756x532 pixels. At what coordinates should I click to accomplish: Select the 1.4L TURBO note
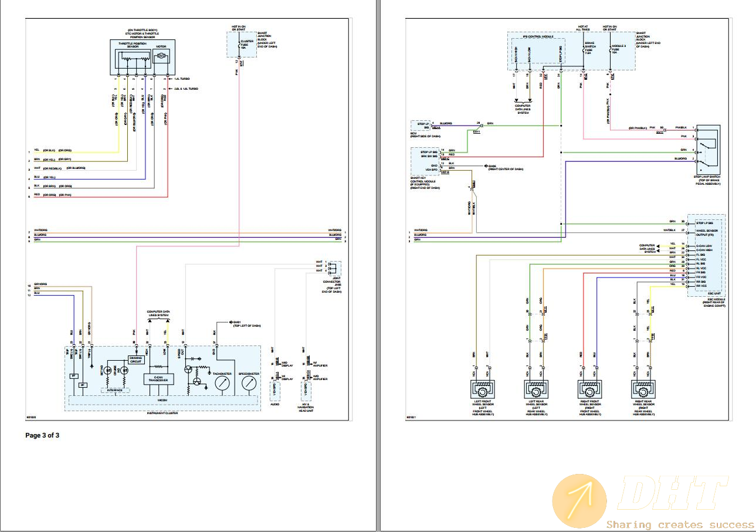click(181, 78)
